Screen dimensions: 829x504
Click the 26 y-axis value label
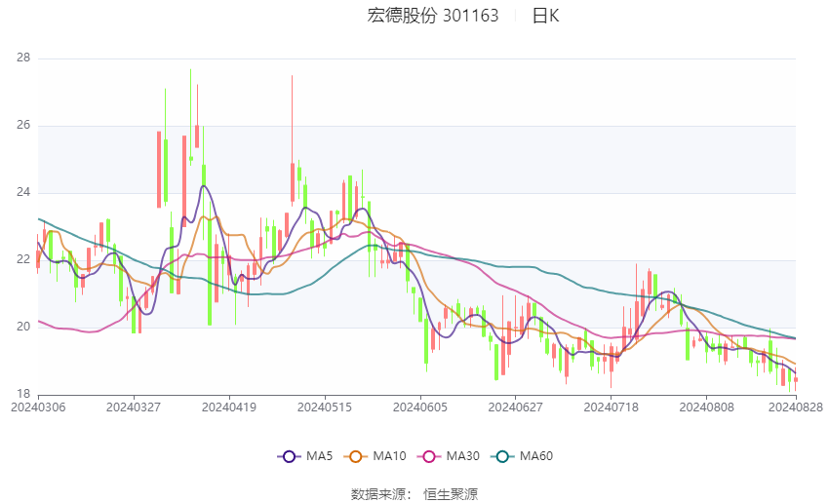[23, 125]
